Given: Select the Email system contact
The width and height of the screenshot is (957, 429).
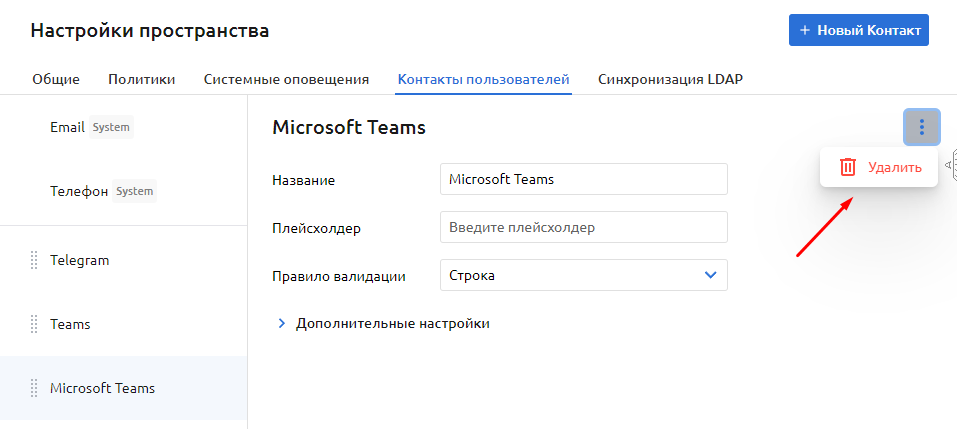Looking at the screenshot, I should point(68,128).
